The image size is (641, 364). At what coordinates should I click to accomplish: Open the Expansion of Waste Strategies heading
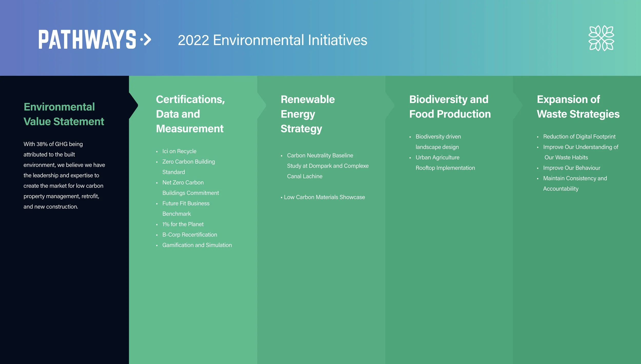(x=578, y=107)
